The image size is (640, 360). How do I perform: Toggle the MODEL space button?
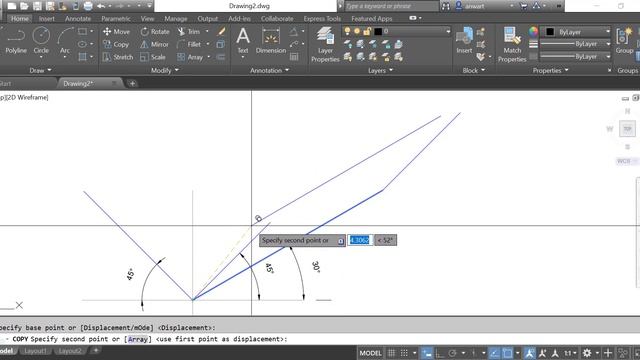tap(370, 353)
